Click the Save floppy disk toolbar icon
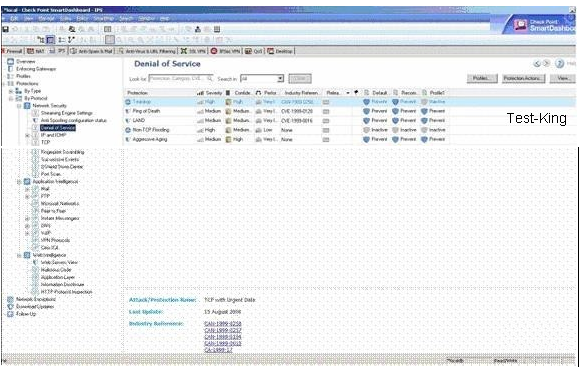The image size is (581, 370). [x=6, y=29]
